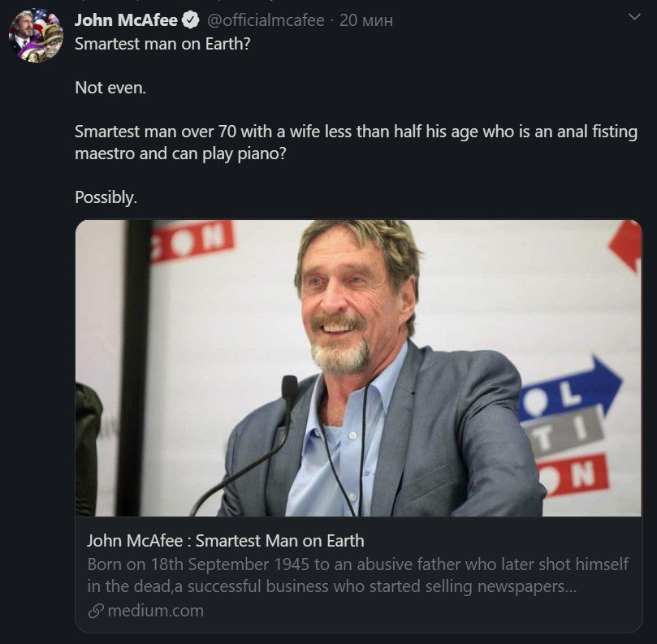The height and width of the screenshot is (644, 657).
Task: Open the medium.com source link
Action: click(x=155, y=611)
